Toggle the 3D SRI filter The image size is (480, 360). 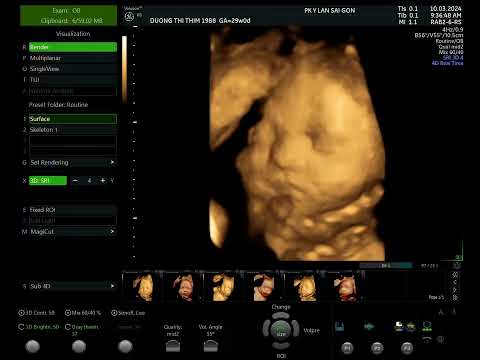[48, 180]
